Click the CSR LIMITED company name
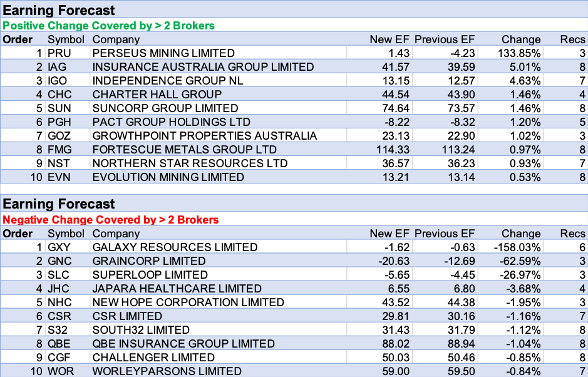Image resolution: width=588 pixels, height=377 pixels. click(127, 316)
